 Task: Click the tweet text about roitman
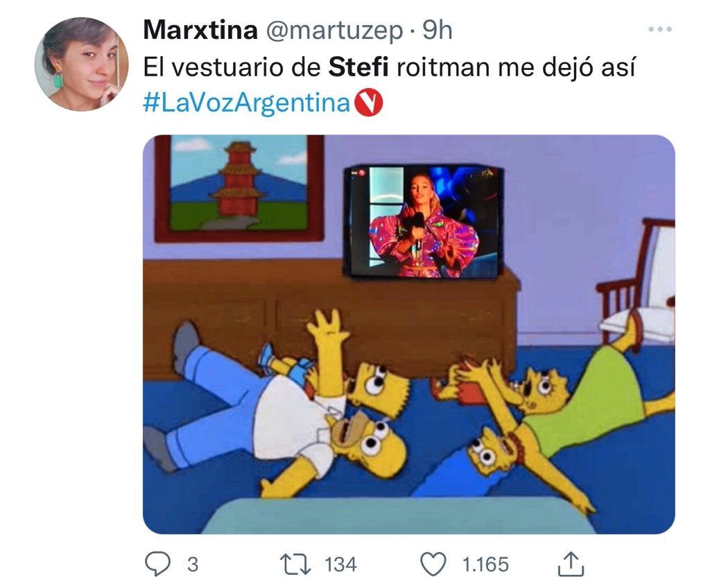tap(390, 67)
